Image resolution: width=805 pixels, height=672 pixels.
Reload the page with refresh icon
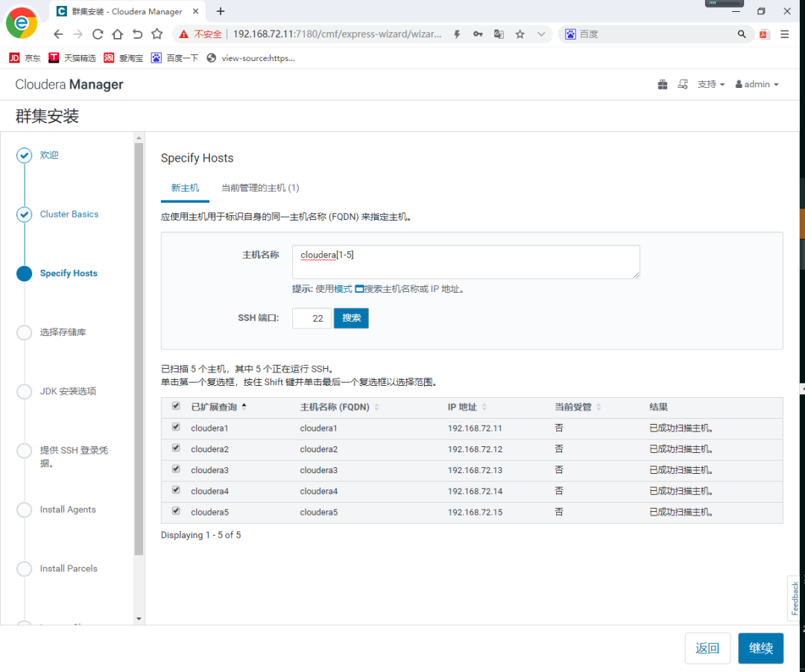pyautogui.click(x=98, y=34)
